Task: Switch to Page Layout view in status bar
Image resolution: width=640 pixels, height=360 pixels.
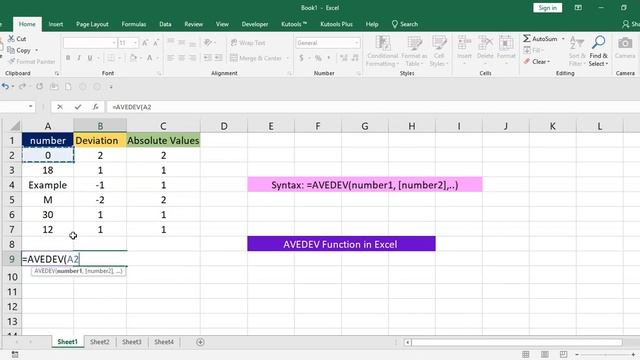Action: 544,354
